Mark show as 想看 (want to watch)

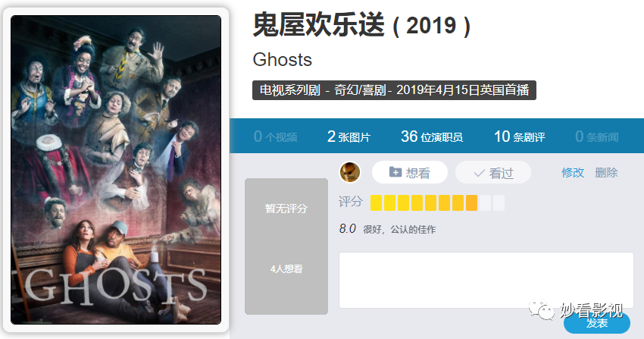coord(409,172)
